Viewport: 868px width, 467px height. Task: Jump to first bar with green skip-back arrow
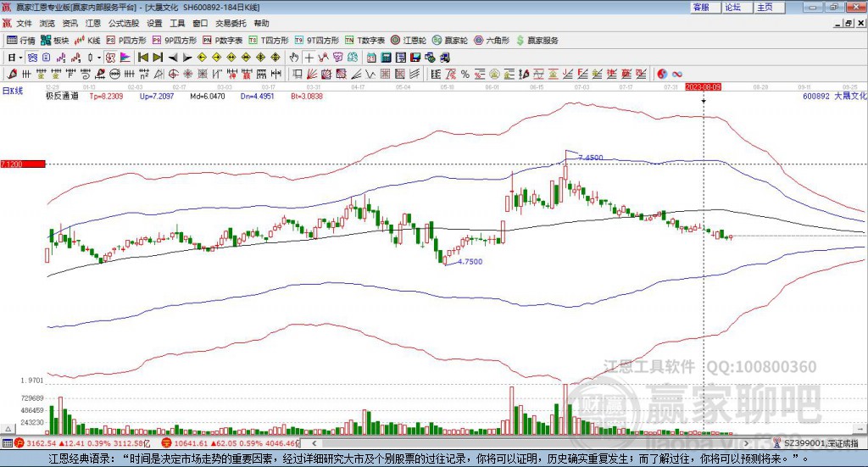coord(143,58)
